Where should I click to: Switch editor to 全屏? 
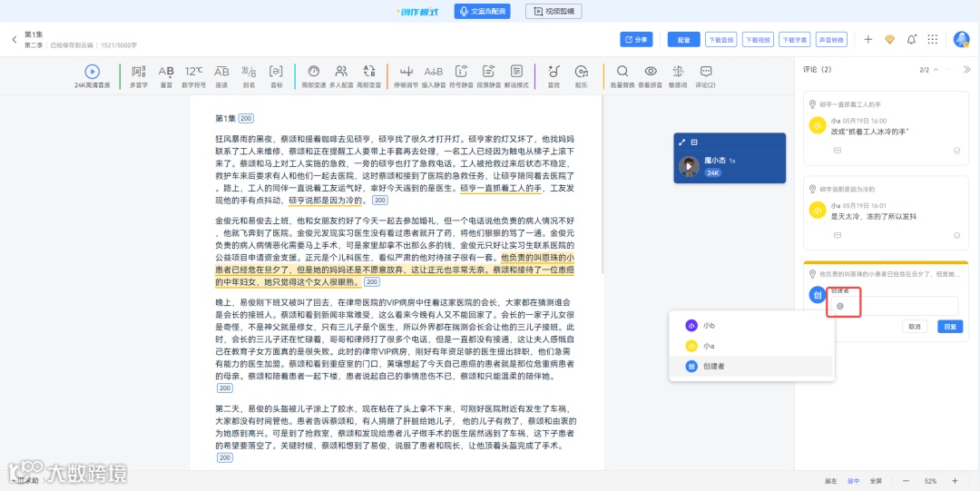click(x=876, y=481)
